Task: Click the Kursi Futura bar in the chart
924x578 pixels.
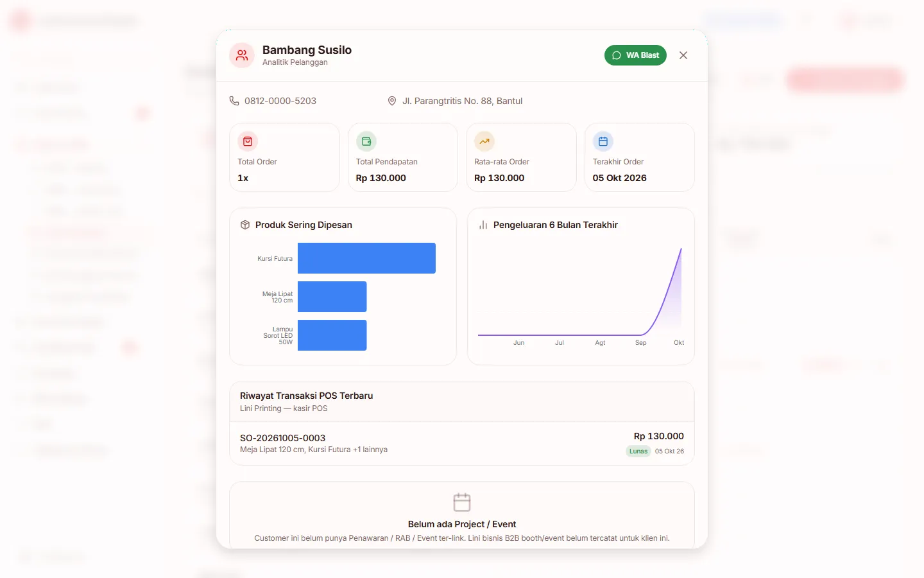Action: coord(366,258)
